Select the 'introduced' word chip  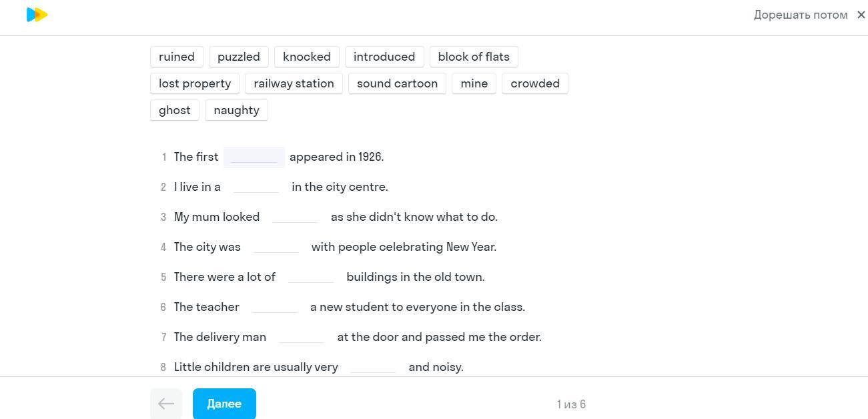click(x=384, y=57)
